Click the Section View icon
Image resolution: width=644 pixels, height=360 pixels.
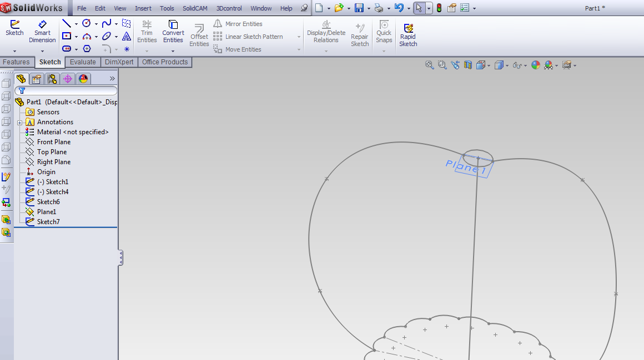(468, 65)
